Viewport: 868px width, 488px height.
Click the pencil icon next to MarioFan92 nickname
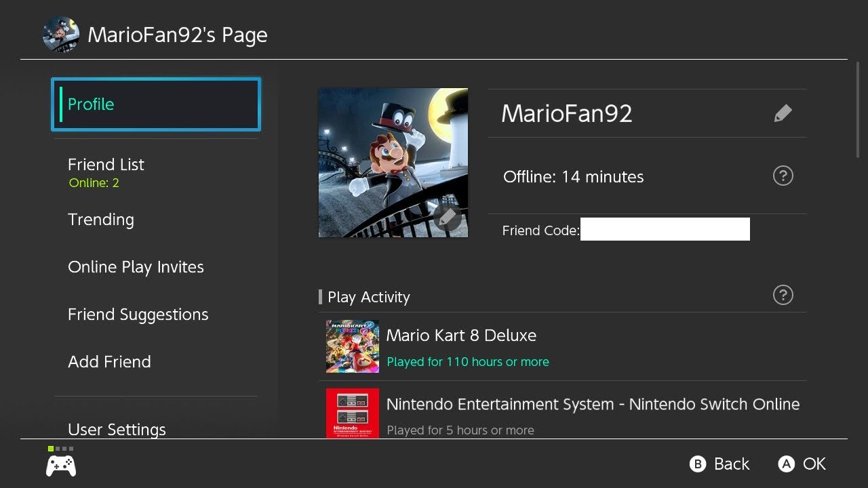click(x=783, y=113)
